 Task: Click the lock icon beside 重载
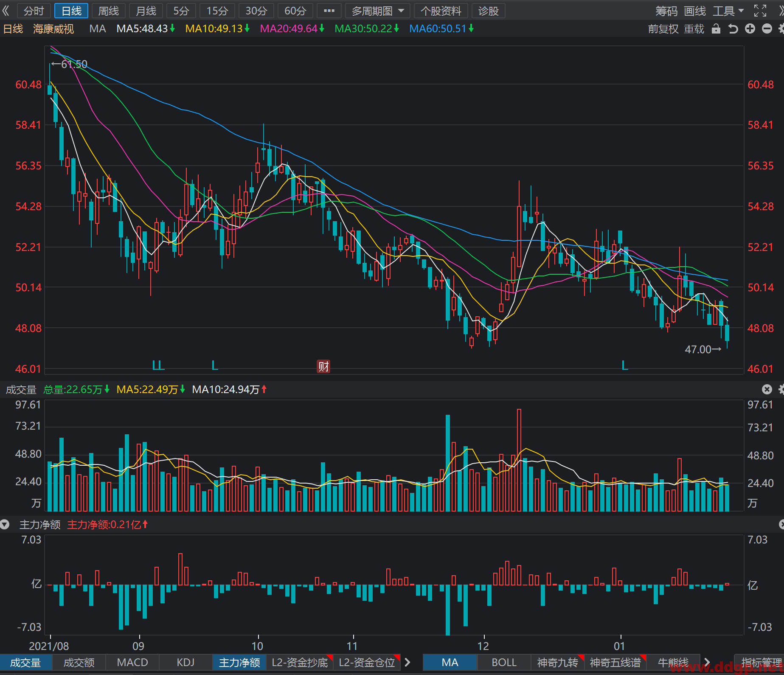point(716,28)
